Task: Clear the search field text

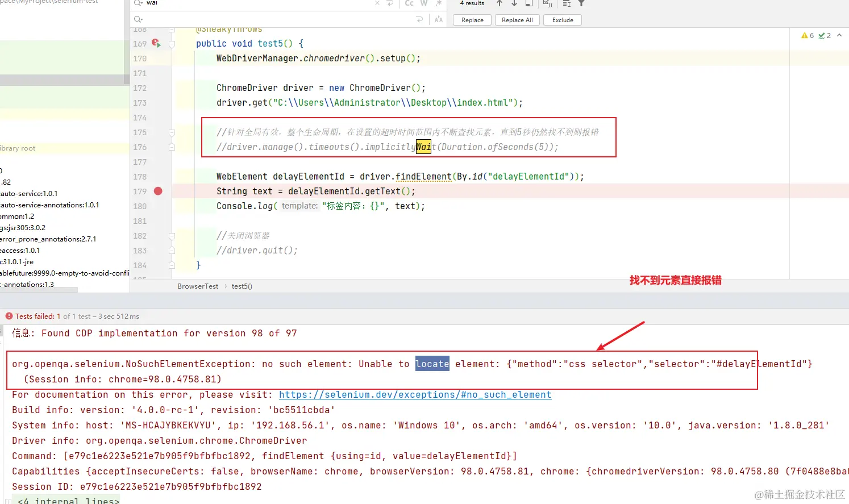Action: [x=377, y=3]
